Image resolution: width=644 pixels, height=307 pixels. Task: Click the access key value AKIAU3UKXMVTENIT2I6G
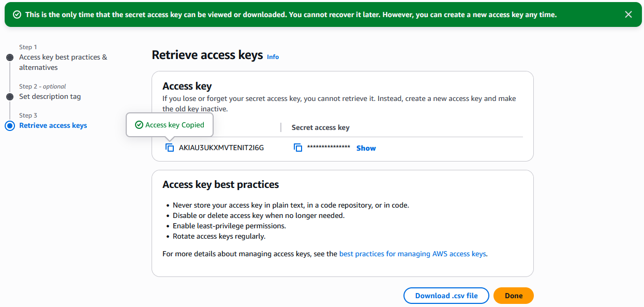coord(221,148)
